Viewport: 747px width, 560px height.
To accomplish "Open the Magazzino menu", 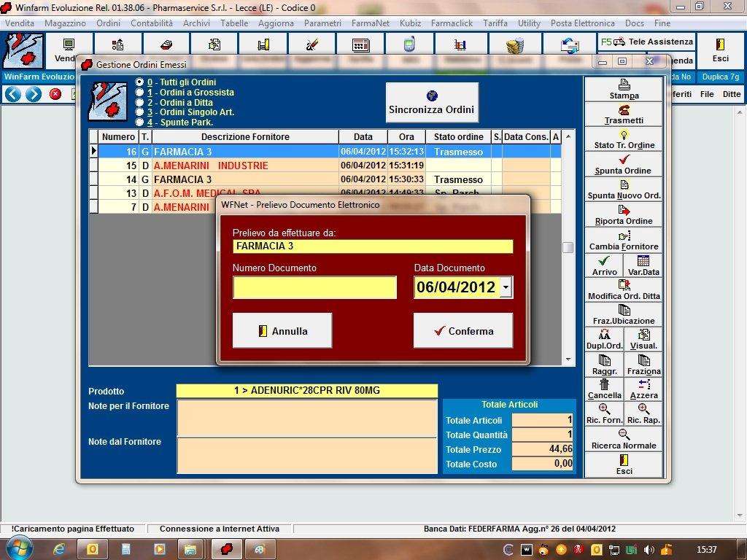I will [65, 23].
